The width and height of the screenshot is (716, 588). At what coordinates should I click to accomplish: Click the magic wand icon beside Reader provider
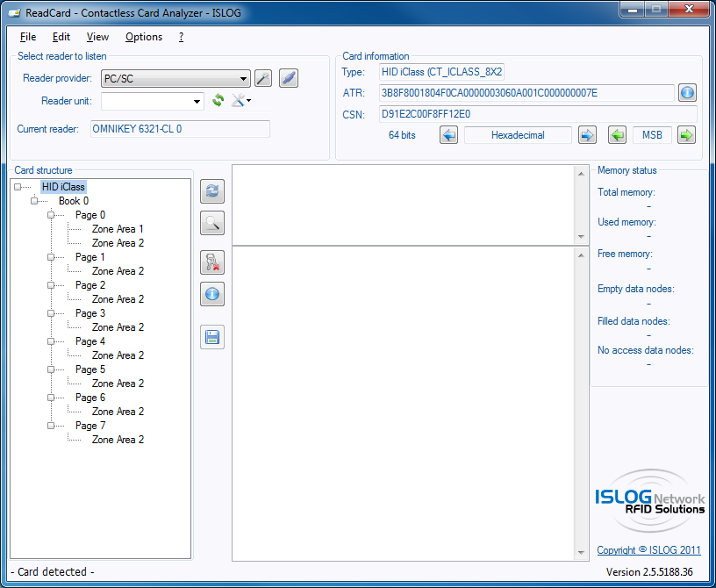263,78
